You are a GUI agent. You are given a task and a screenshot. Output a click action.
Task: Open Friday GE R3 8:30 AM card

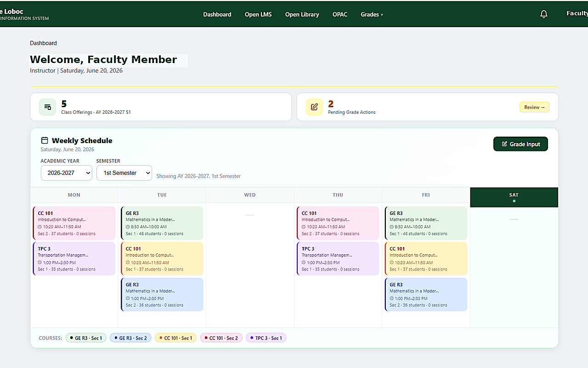pos(426,223)
